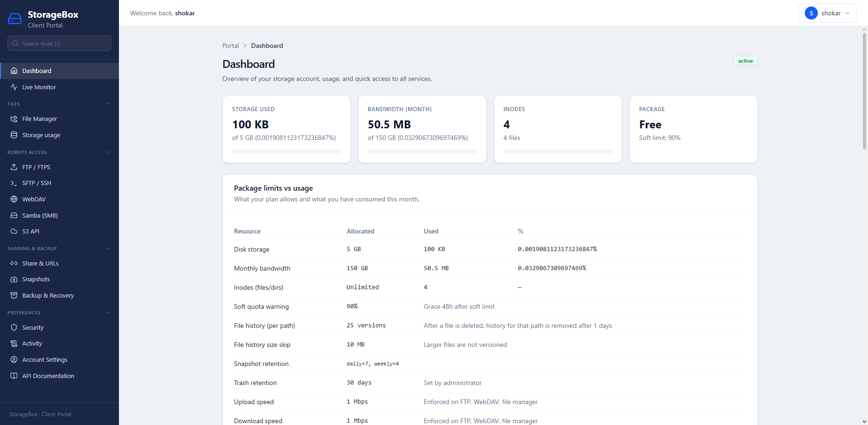
Task: Collapse the SHARING & BACKUP section
Action: click(x=109, y=248)
